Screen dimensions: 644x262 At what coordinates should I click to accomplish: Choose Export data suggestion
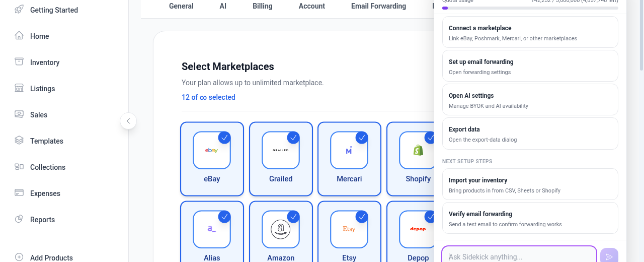[x=530, y=134]
